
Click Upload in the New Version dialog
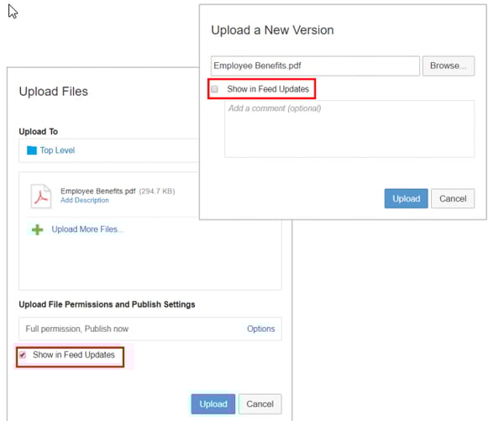coord(406,199)
